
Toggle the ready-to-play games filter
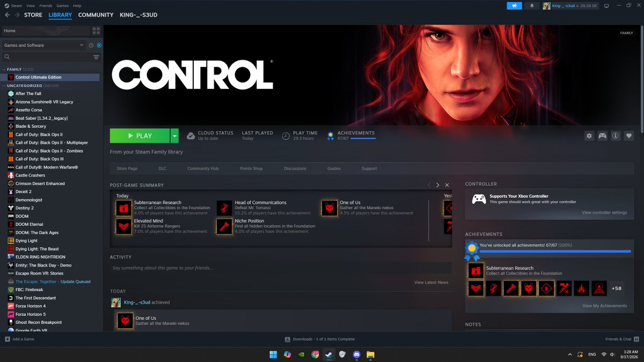coord(99,45)
